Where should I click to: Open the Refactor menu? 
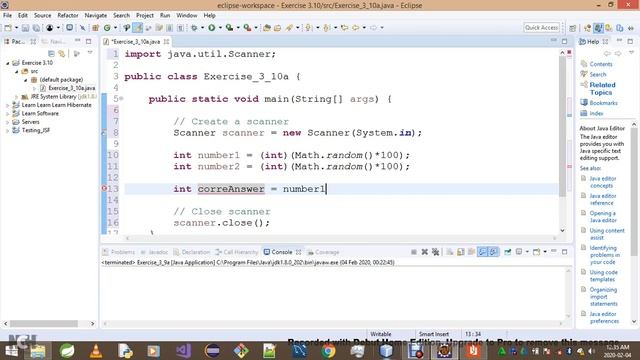point(68,15)
